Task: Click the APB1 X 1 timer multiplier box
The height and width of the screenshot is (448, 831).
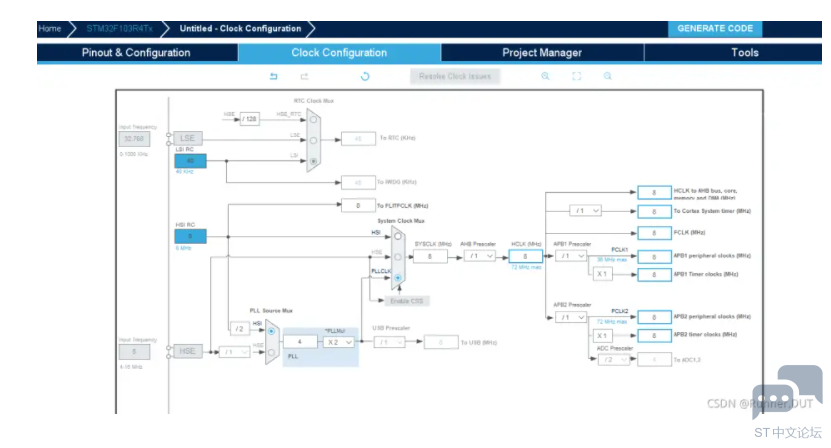Action: [x=602, y=274]
